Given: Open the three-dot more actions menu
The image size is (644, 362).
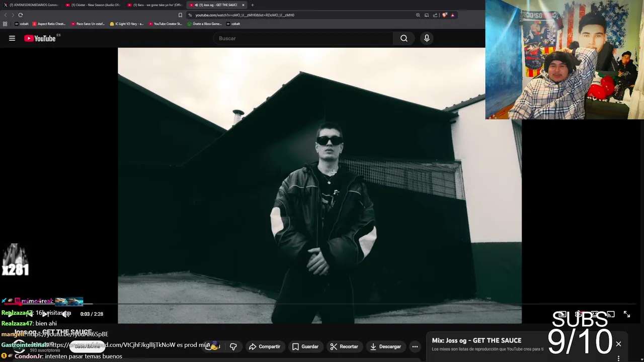Looking at the screenshot, I should pos(415,346).
